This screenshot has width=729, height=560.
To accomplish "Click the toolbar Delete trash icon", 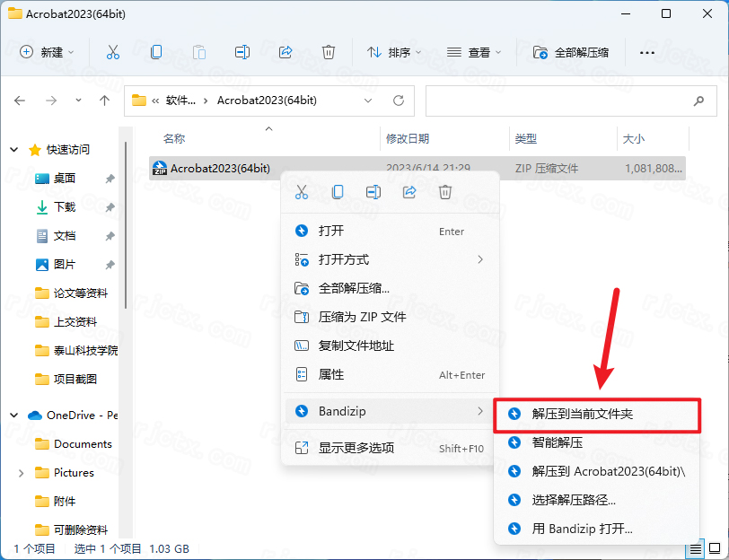I will pos(329,52).
